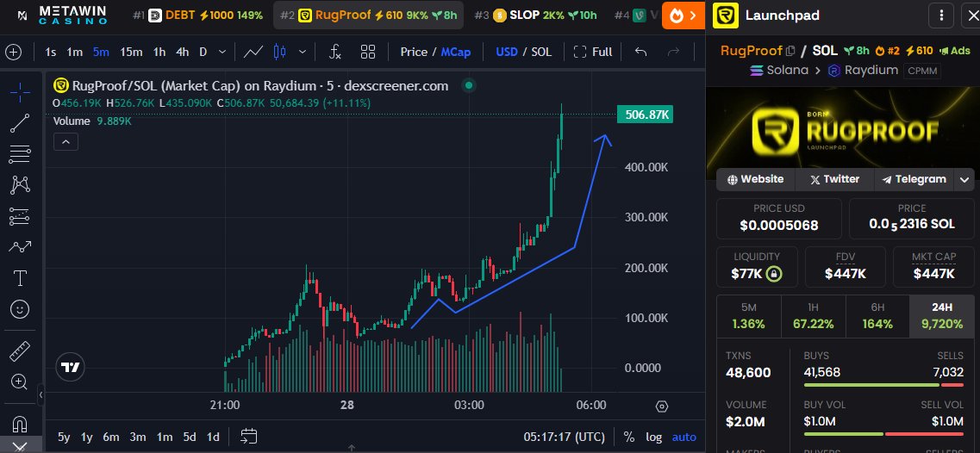980x453 pixels.
Task: Toggle log scale on chart
Action: point(653,437)
